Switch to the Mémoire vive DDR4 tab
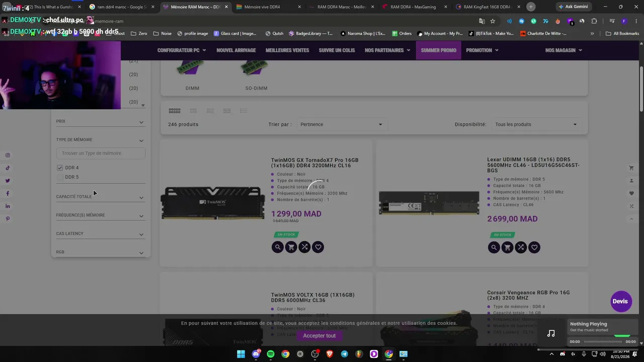Image resolution: width=644 pixels, height=362 pixels. click(268, 7)
